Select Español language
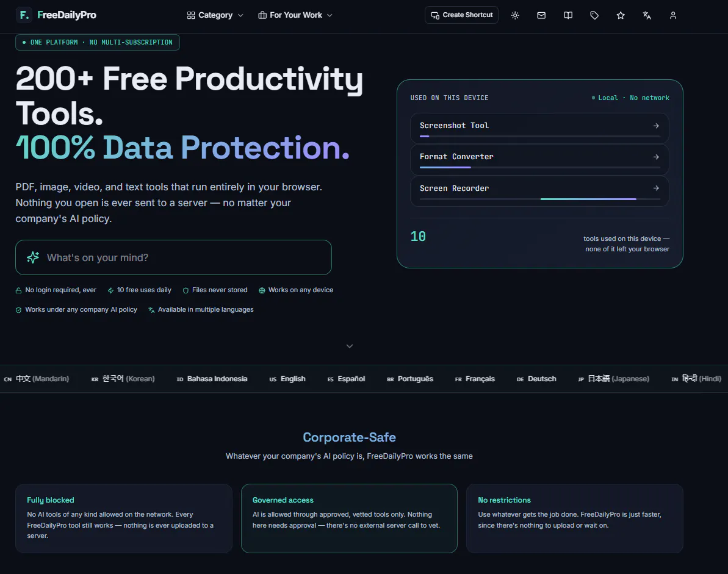728x574 pixels. pos(347,379)
